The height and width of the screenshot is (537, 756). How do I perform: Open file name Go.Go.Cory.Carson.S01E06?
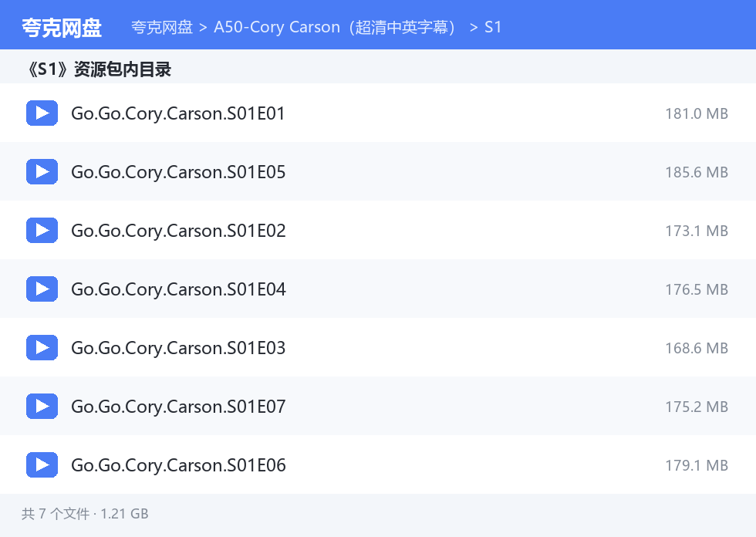[178, 466]
